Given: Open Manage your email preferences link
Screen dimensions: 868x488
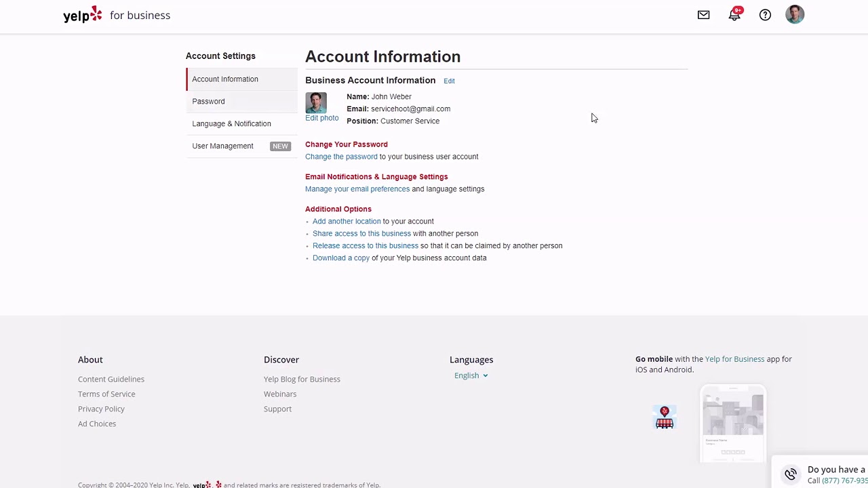Looking at the screenshot, I should pyautogui.click(x=357, y=189).
